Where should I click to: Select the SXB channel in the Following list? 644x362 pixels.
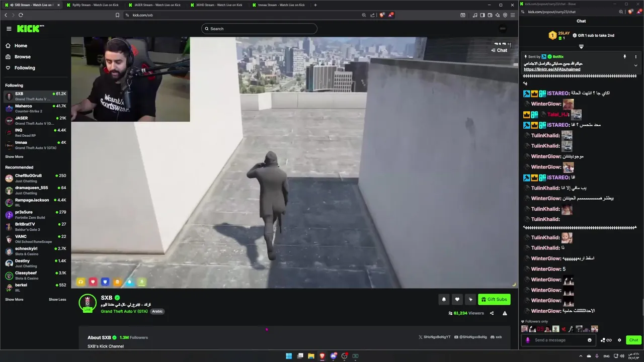tap(35, 96)
